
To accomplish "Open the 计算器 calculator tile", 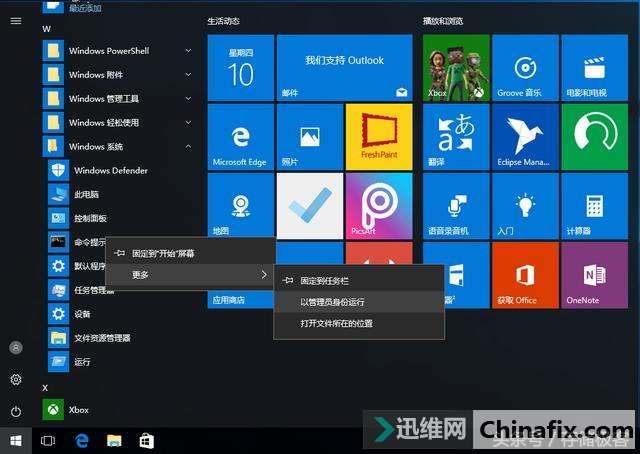I will 594,206.
